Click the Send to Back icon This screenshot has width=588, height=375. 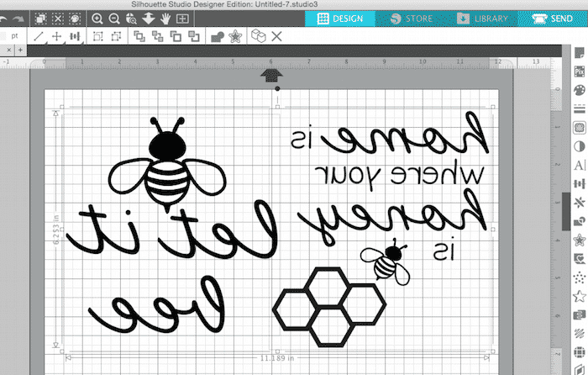[x=194, y=36]
